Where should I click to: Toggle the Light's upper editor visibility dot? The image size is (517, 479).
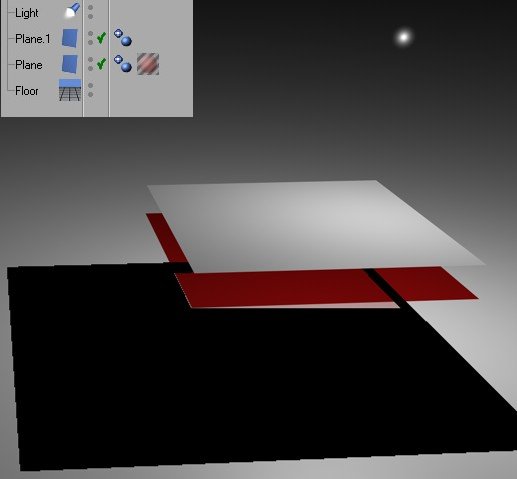coord(90,7)
